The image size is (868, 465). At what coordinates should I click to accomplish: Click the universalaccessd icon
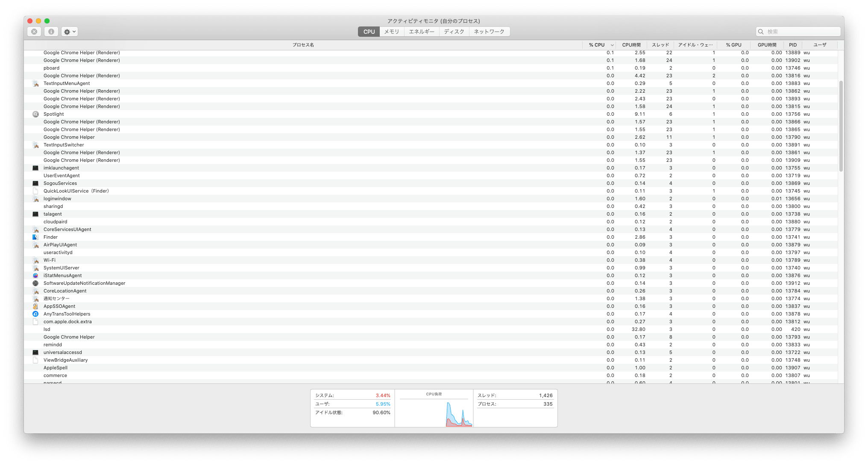coord(35,352)
